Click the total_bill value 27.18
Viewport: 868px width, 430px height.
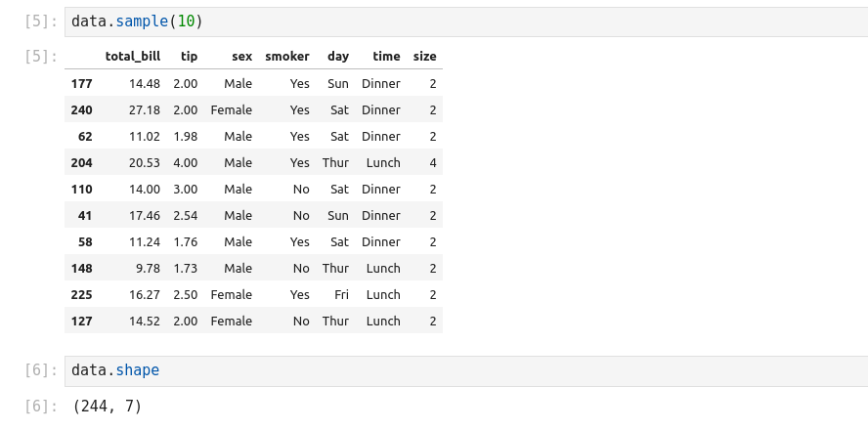[x=143, y=110]
